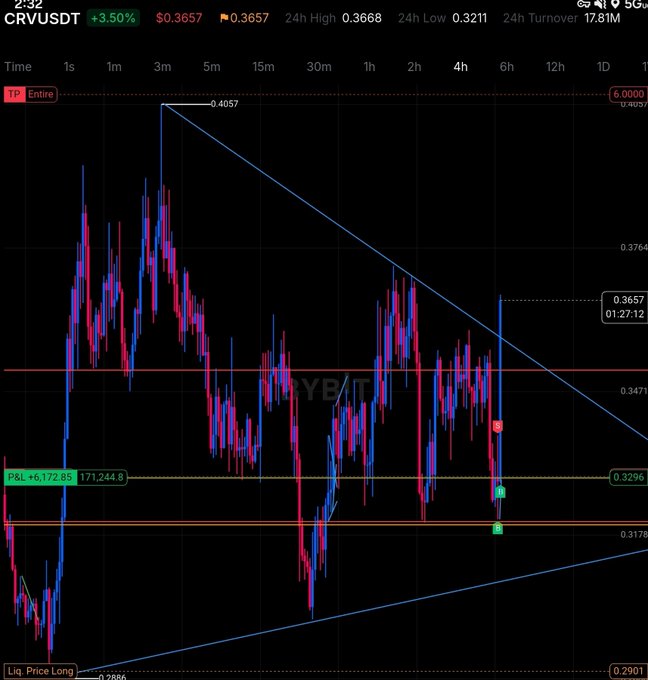The image size is (648, 680).
Task: Select the Liq. Price Long label
Action: click(x=40, y=671)
